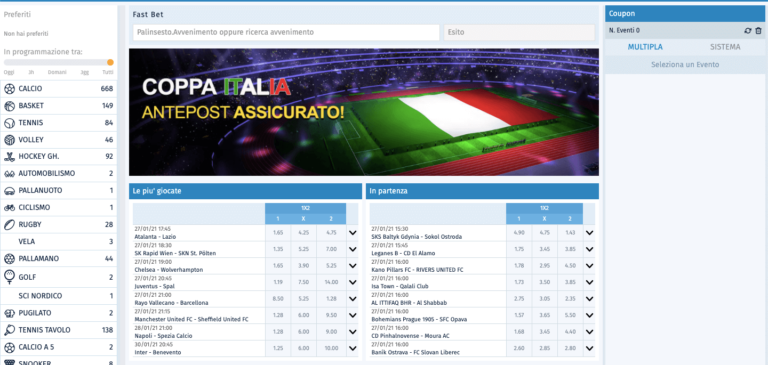This screenshot has height=365, width=768.
Task: Click the Rugby ball icon
Action: point(9,224)
